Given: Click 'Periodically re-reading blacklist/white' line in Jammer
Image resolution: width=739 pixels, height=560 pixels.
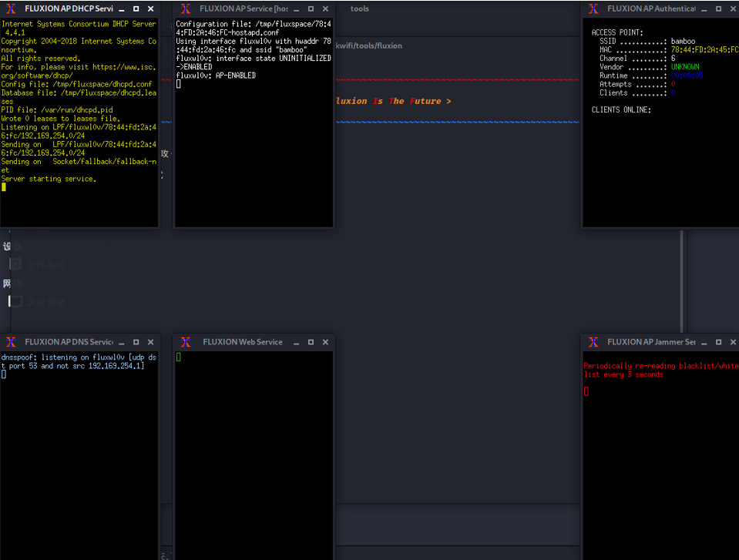Looking at the screenshot, I should [660, 366].
